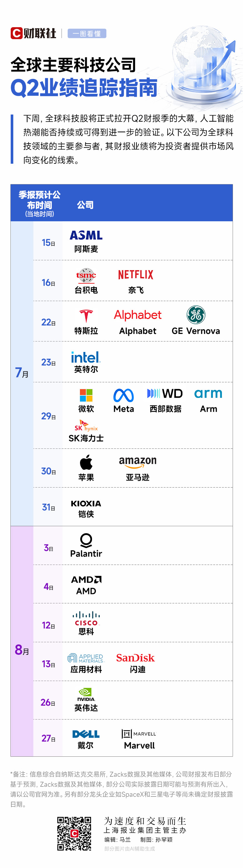Select the SanDisk logo

coord(135,658)
